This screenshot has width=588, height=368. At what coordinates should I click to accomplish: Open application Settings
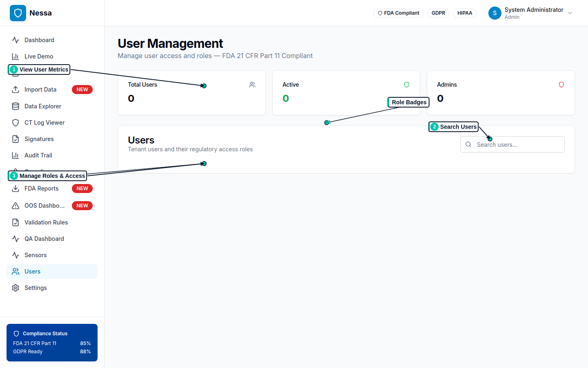tap(36, 287)
